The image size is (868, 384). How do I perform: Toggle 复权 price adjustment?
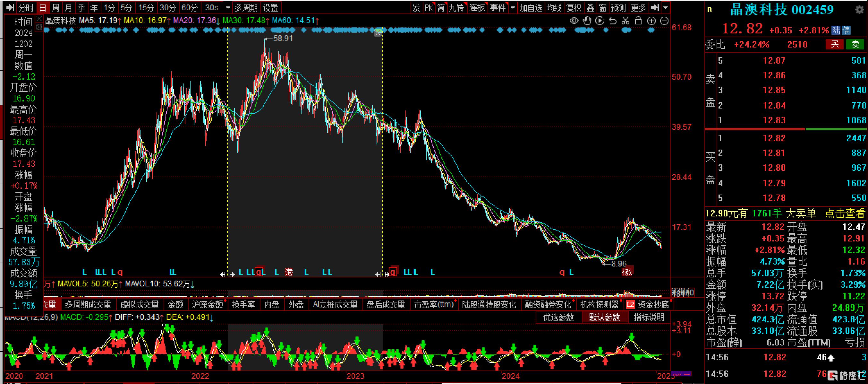(574, 7)
